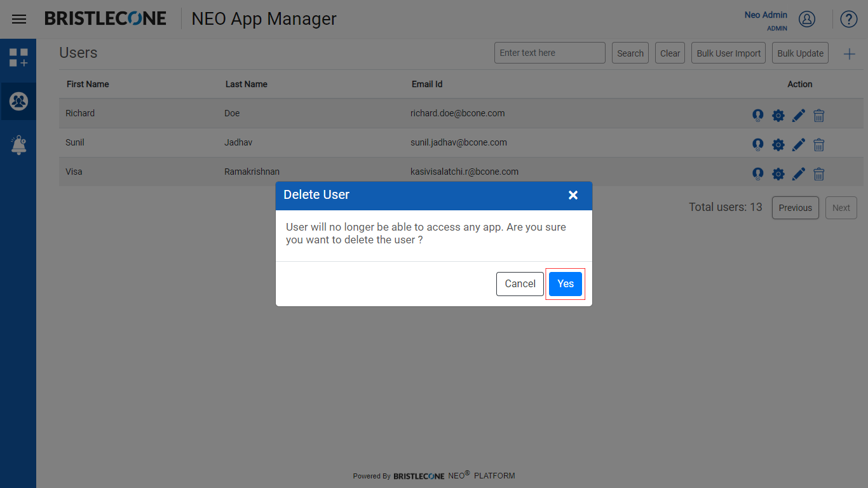The width and height of the screenshot is (868, 488).
Task: Click the 'NEO App Manager' title
Action: click(x=264, y=19)
